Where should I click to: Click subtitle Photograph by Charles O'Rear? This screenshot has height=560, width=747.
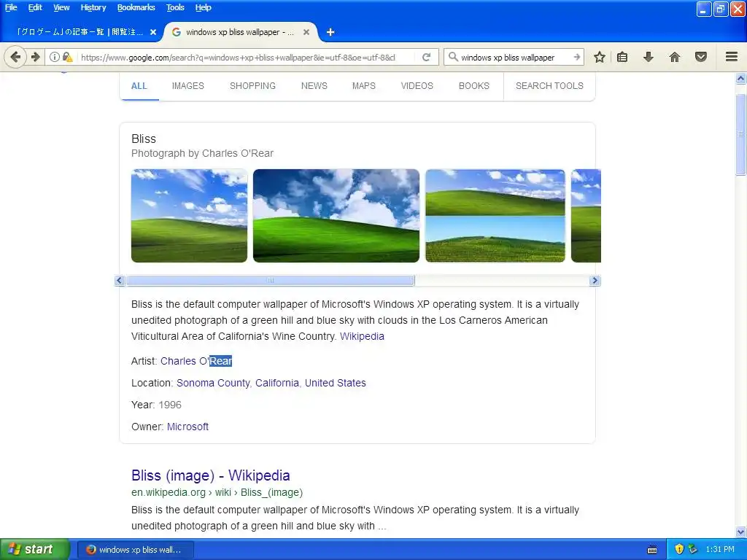click(x=203, y=153)
